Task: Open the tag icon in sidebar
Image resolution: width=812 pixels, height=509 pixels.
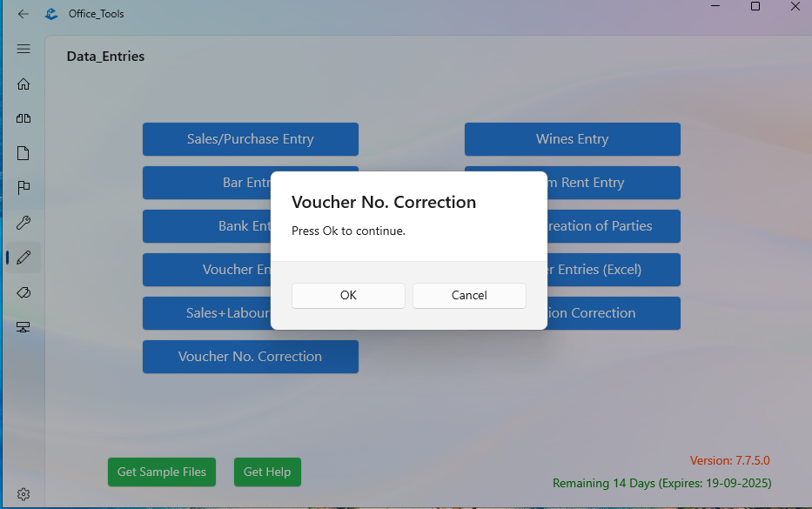Action: pos(23,292)
